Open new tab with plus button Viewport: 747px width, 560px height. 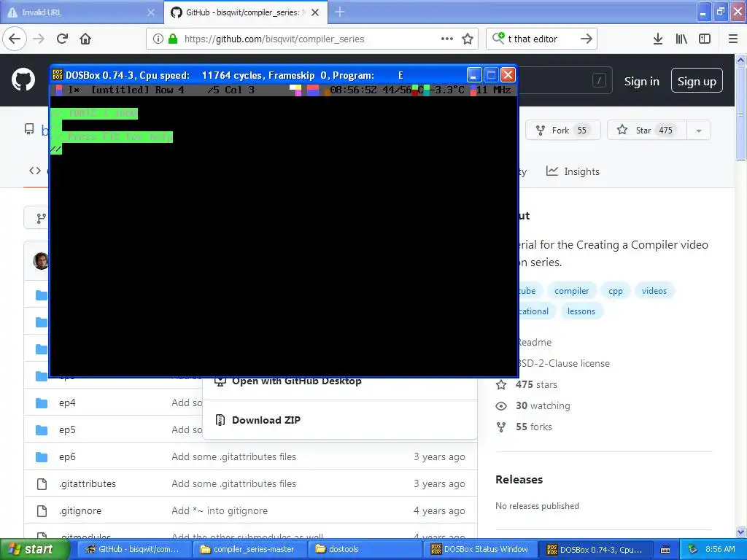tap(340, 12)
